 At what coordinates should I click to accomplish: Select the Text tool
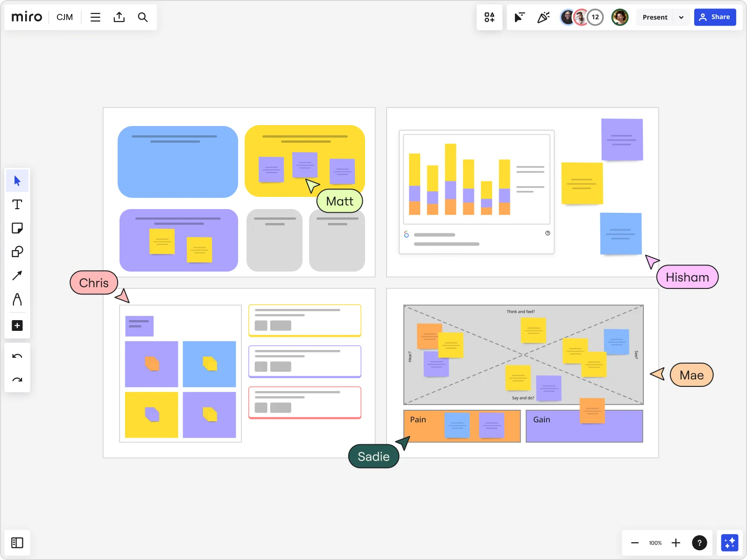tap(17, 204)
